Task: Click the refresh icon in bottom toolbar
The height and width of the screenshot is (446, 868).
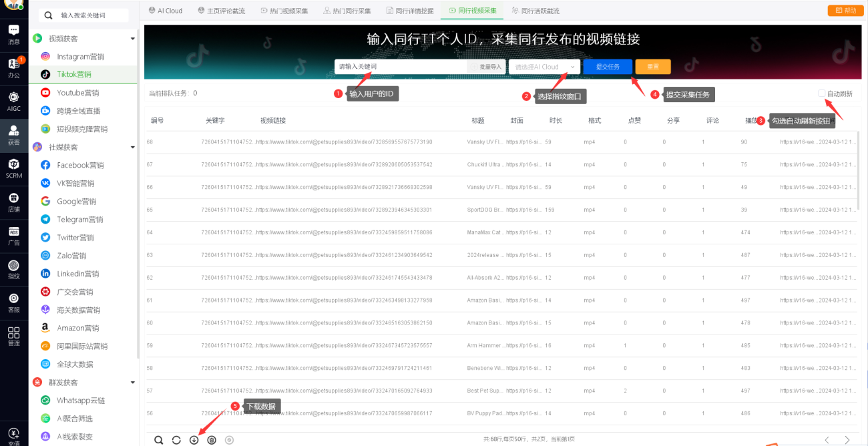Action: 176,440
